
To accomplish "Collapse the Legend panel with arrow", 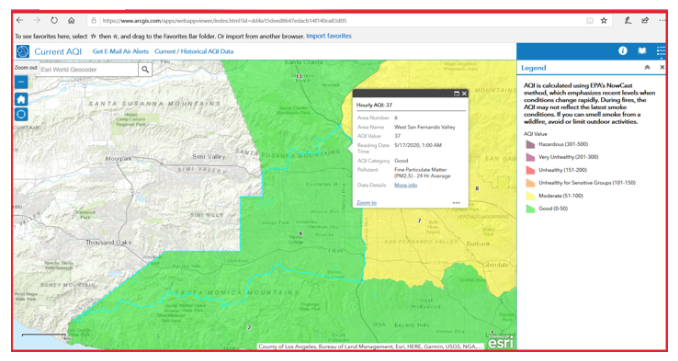I will (x=647, y=67).
